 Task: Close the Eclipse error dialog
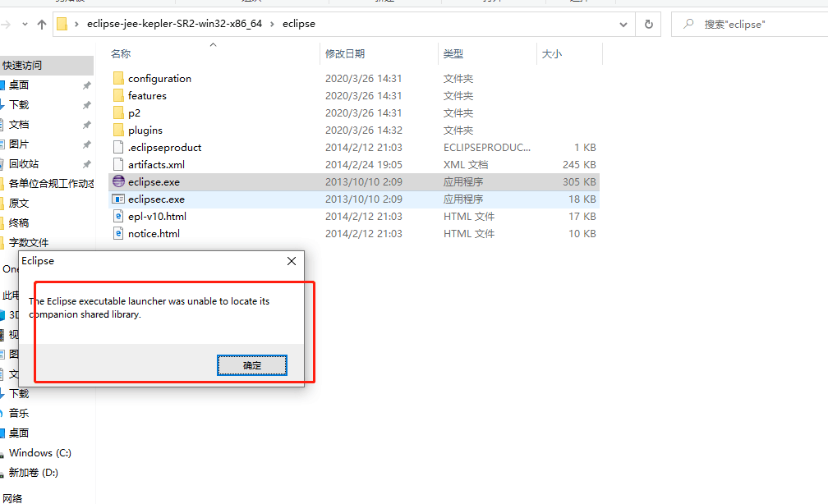click(292, 261)
